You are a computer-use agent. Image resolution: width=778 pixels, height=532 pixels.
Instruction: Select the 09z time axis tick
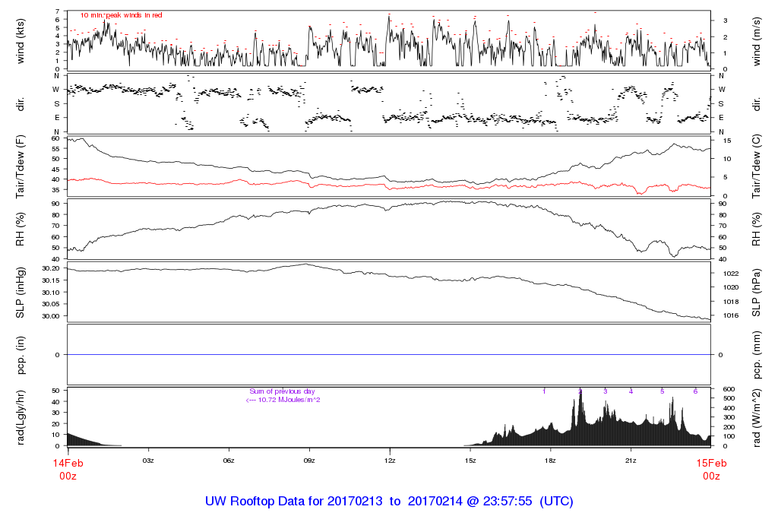coord(309,461)
